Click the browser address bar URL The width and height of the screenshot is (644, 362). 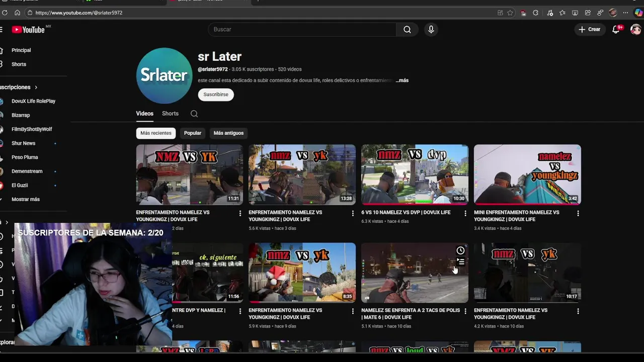click(79, 13)
